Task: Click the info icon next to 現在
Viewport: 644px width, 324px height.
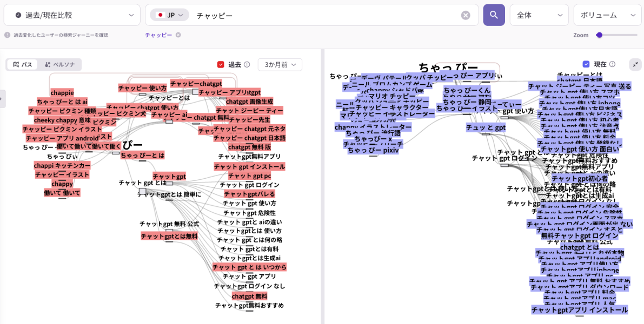Action: (x=612, y=64)
